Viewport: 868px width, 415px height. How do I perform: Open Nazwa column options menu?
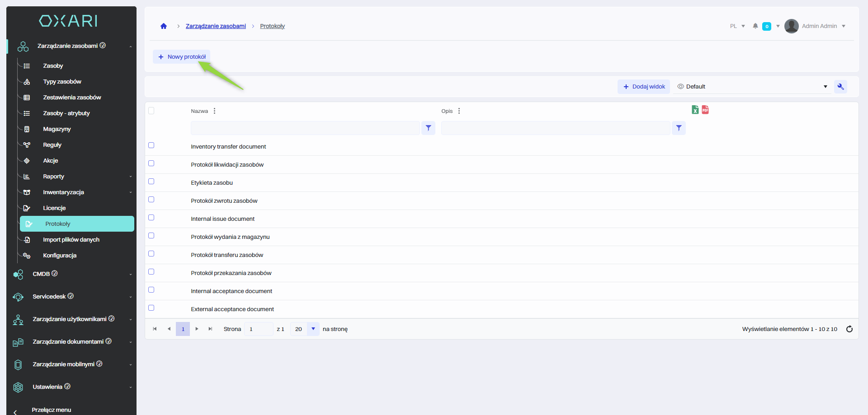(x=214, y=111)
